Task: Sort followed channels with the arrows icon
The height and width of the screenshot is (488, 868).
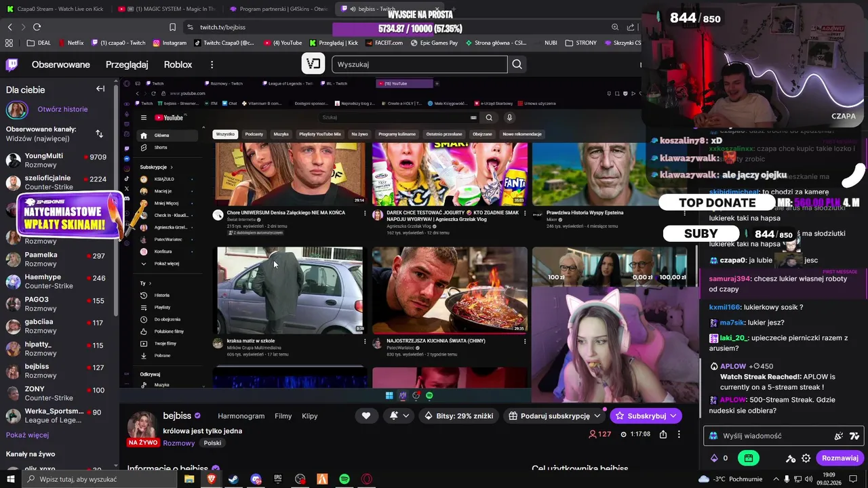Action: click(100, 134)
